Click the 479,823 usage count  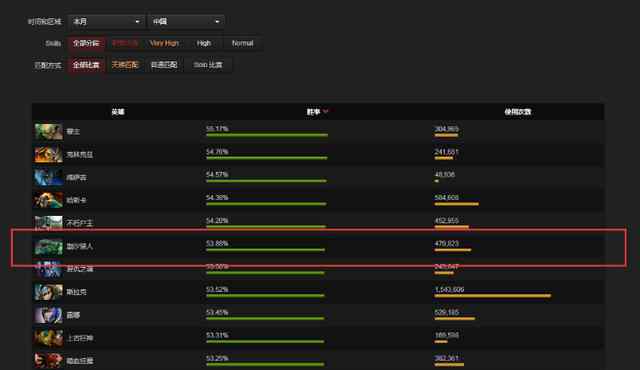(x=447, y=244)
